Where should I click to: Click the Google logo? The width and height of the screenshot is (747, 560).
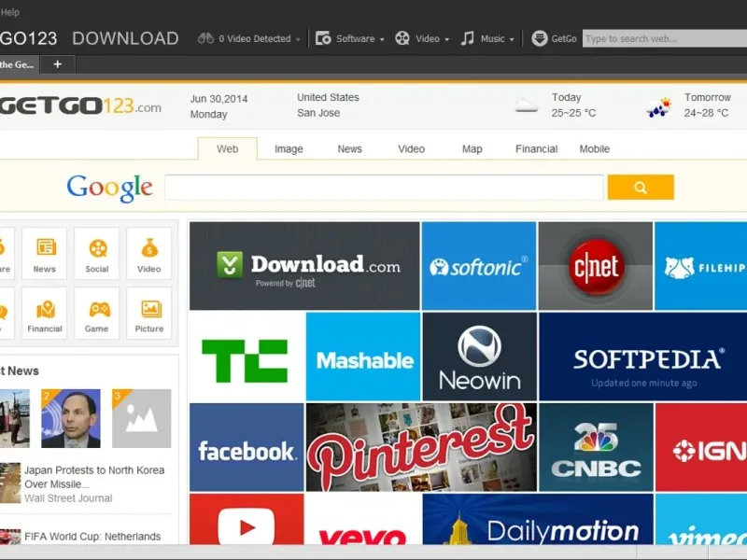[109, 188]
